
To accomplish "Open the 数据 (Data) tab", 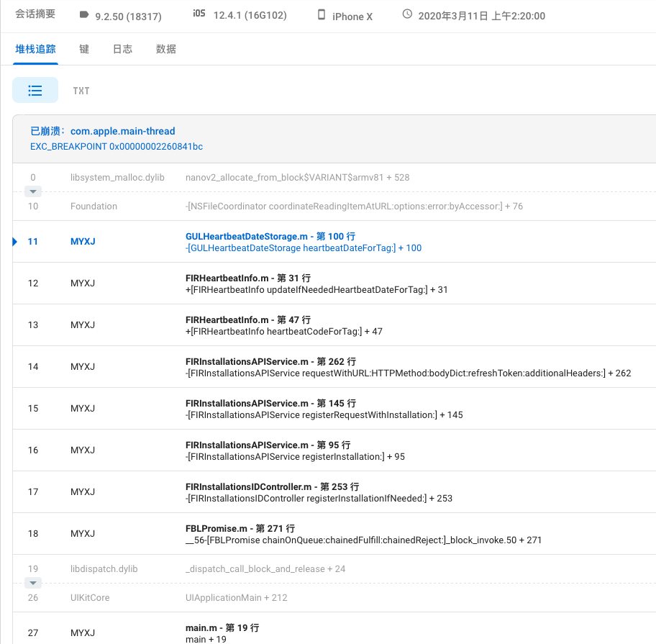I will point(166,49).
